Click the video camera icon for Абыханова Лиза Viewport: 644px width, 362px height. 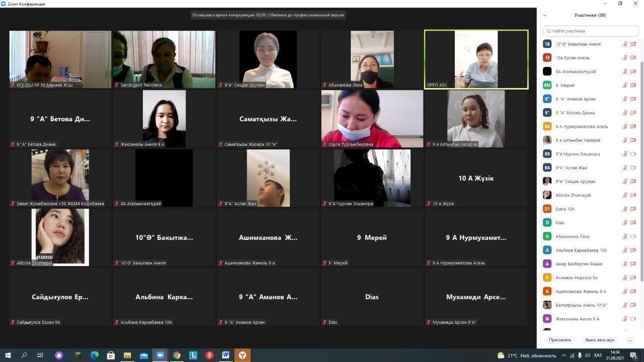coord(633,236)
